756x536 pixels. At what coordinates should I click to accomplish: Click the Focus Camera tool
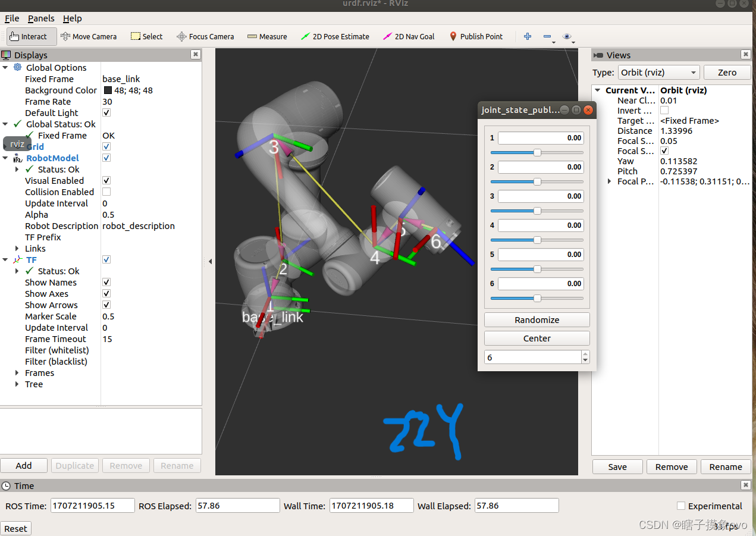pos(205,36)
